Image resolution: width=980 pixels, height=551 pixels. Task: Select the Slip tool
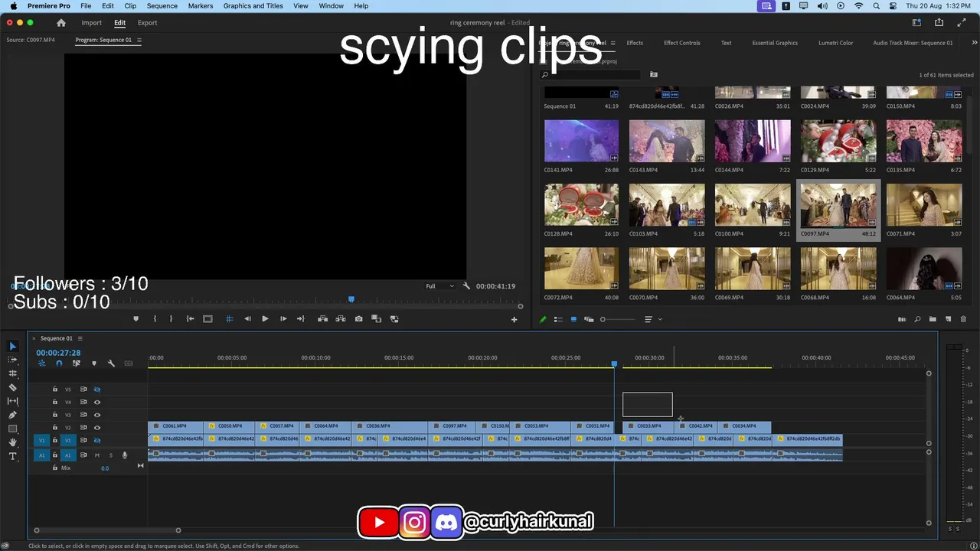tap(12, 401)
